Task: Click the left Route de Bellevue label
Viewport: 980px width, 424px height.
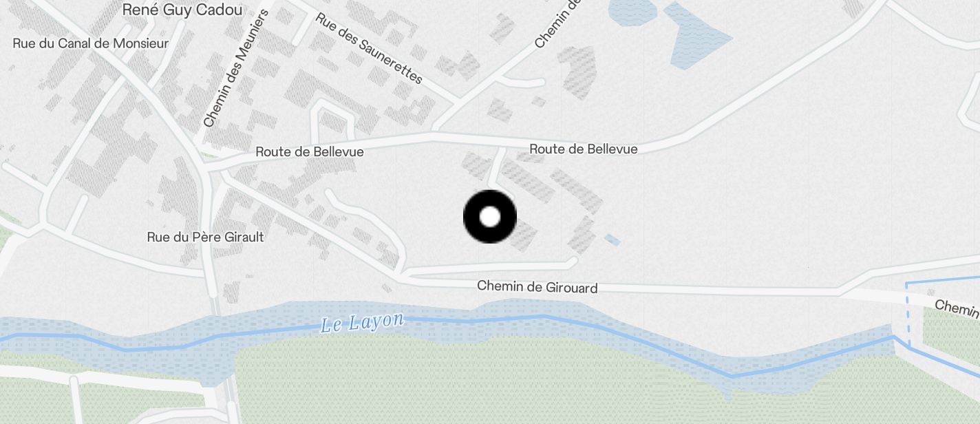Action: (310, 151)
